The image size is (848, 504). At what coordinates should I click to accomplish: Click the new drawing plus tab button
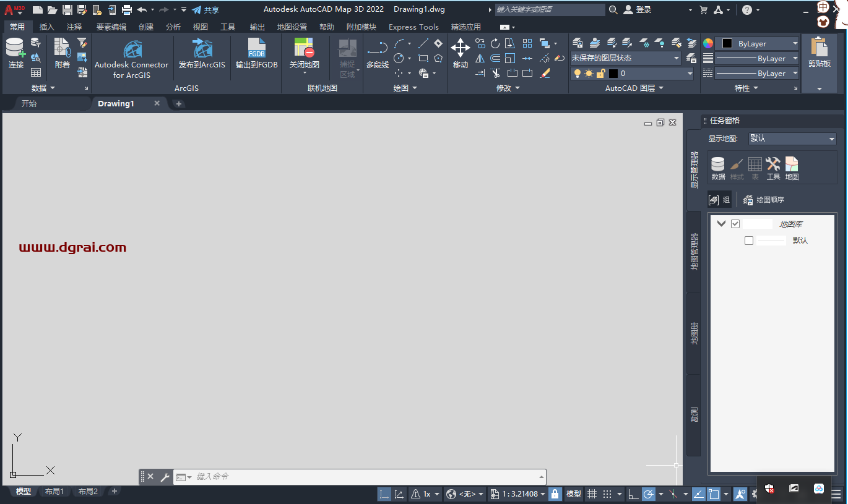(179, 104)
